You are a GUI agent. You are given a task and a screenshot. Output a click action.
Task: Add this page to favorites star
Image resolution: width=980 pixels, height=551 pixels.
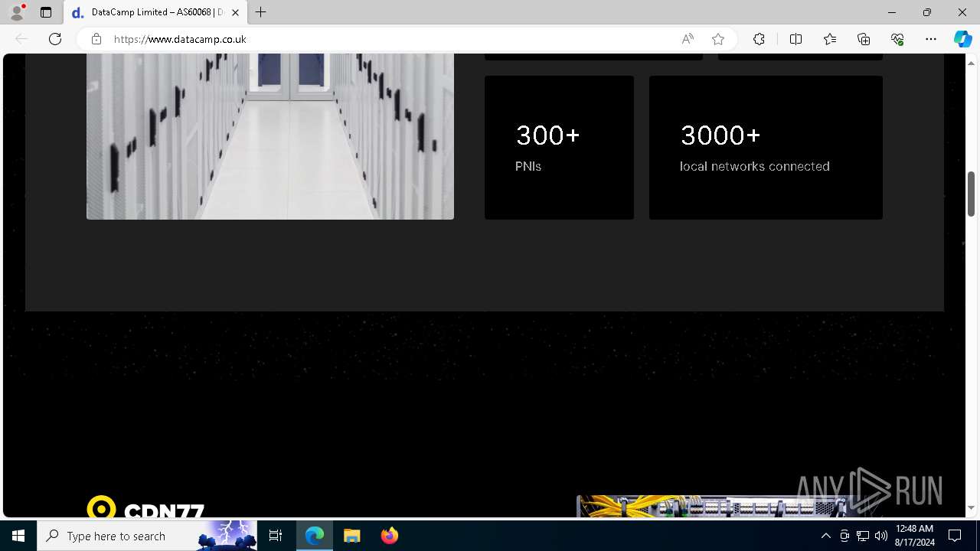pos(718,39)
